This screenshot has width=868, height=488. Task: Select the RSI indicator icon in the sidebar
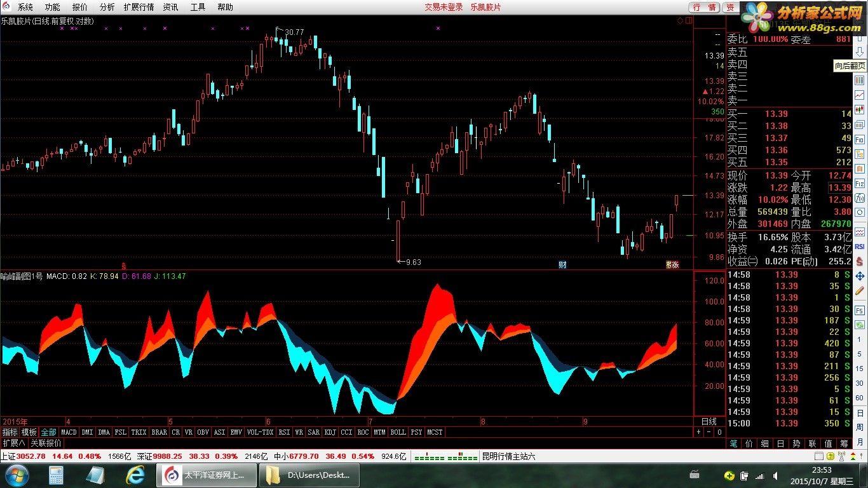[859, 246]
